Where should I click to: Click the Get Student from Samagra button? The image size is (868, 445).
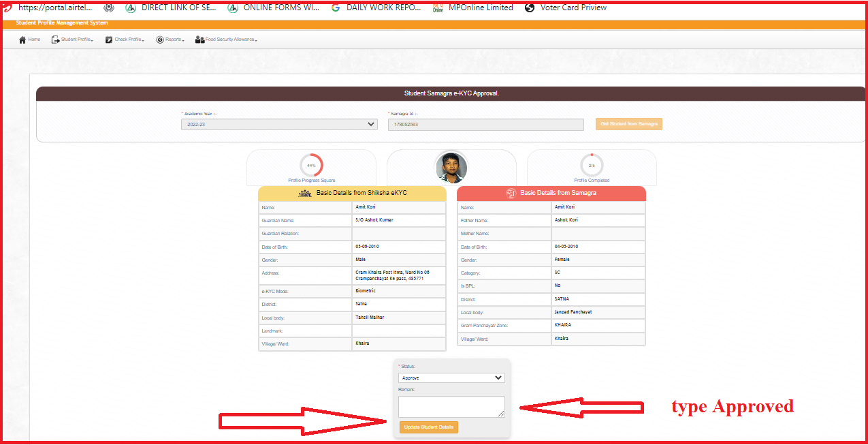point(628,124)
